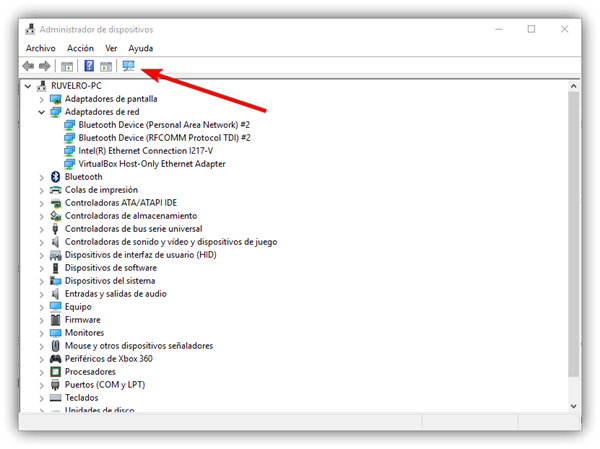
Task: Click the Back arrow toolbar icon
Action: coord(28,66)
